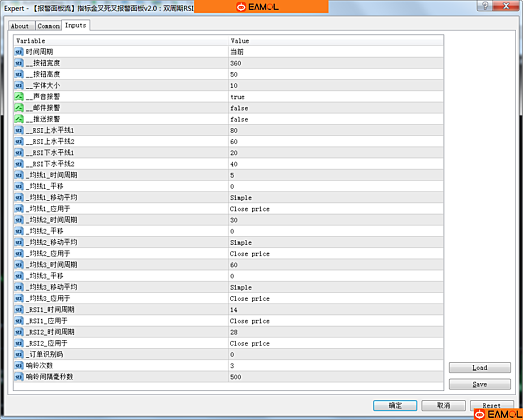Click the icon next to __按钮宽度

19,63
